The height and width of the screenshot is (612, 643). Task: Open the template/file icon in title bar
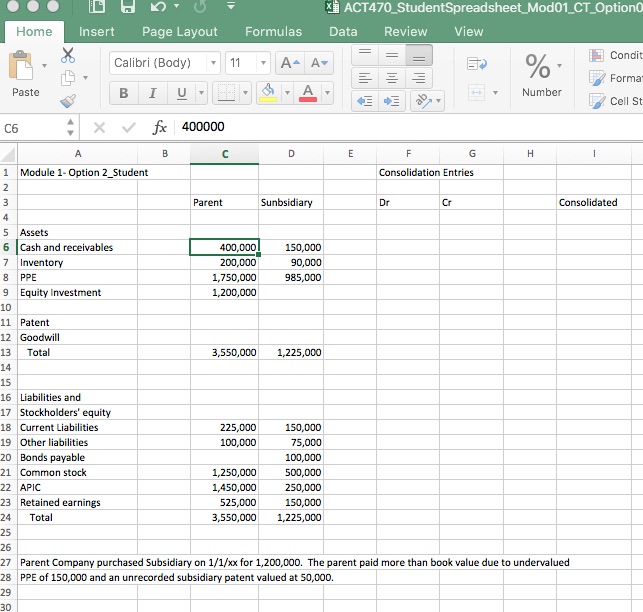coord(97,6)
